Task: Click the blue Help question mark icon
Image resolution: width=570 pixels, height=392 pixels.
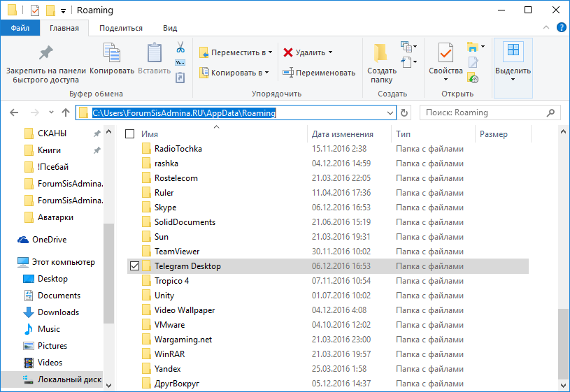Action: (562, 28)
